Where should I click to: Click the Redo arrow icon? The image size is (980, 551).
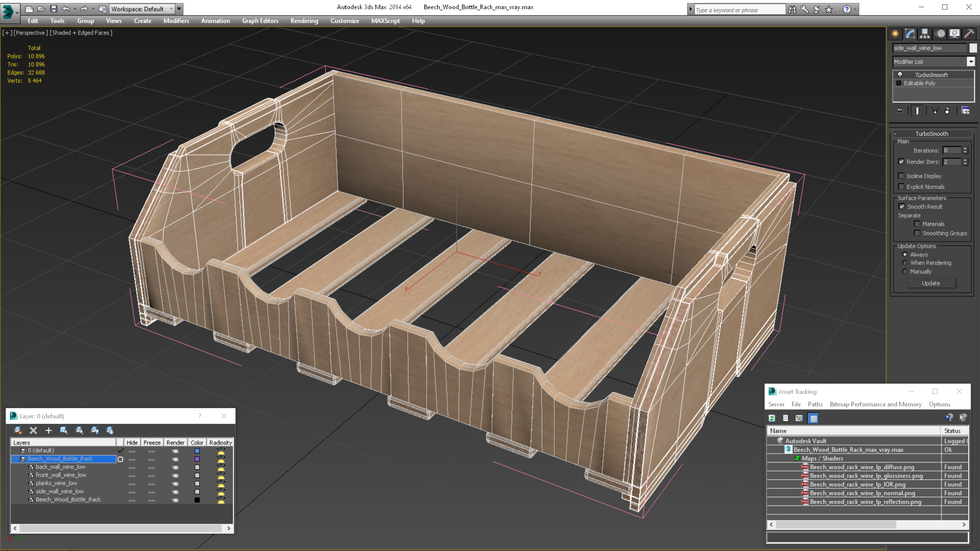(x=84, y=9)
